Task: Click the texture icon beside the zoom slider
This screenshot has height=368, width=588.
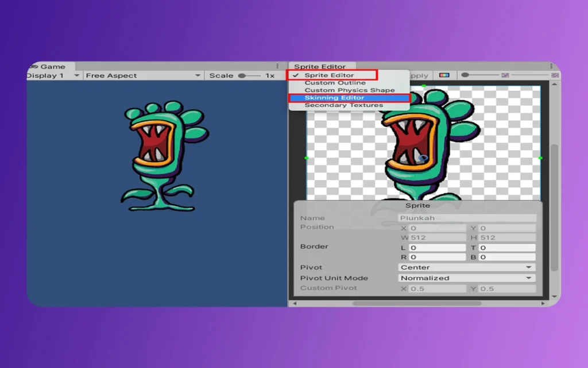Action: click(x=505, y=75)
